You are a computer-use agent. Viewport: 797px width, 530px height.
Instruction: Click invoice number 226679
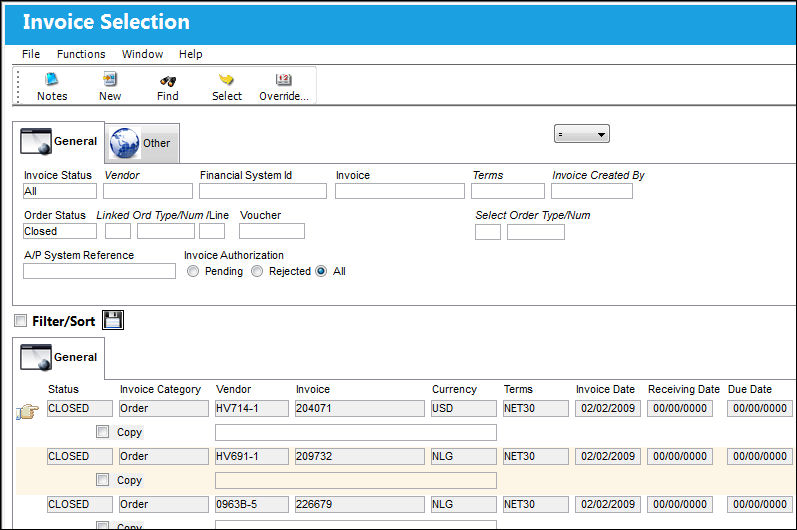click(359, 504)
